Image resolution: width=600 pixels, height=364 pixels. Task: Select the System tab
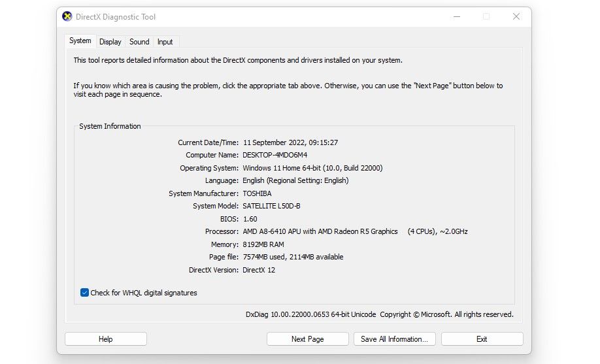[x=80, y=41]
